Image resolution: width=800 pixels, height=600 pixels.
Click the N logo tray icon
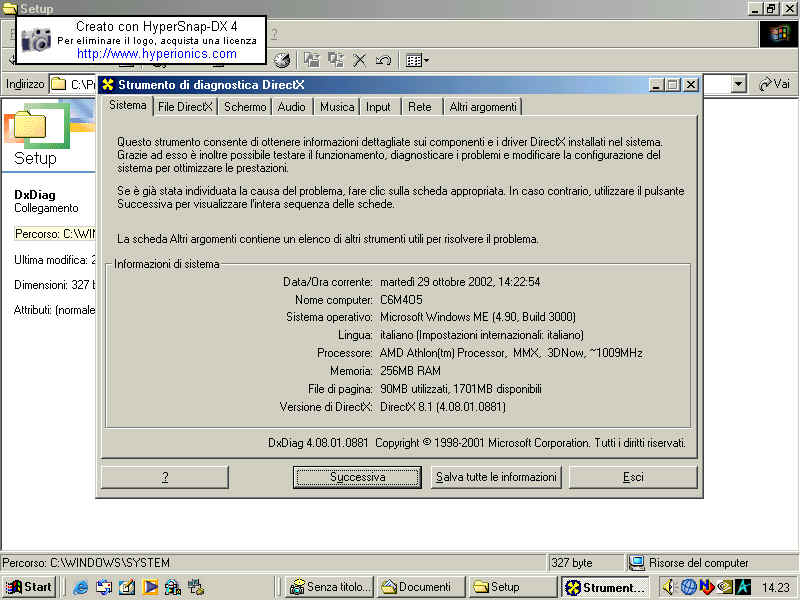point(707,587)
